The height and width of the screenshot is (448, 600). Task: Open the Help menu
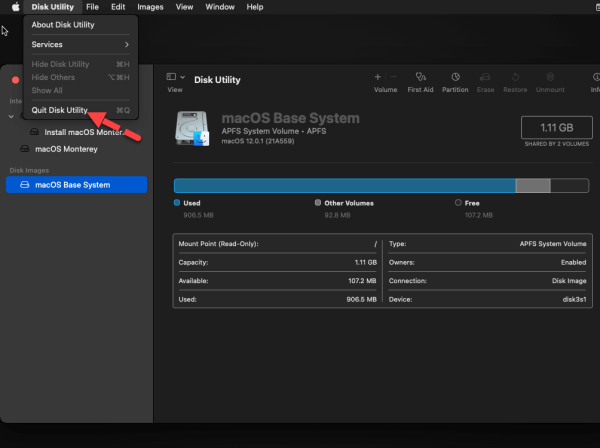pyautogui.click(x=254, y=7)
